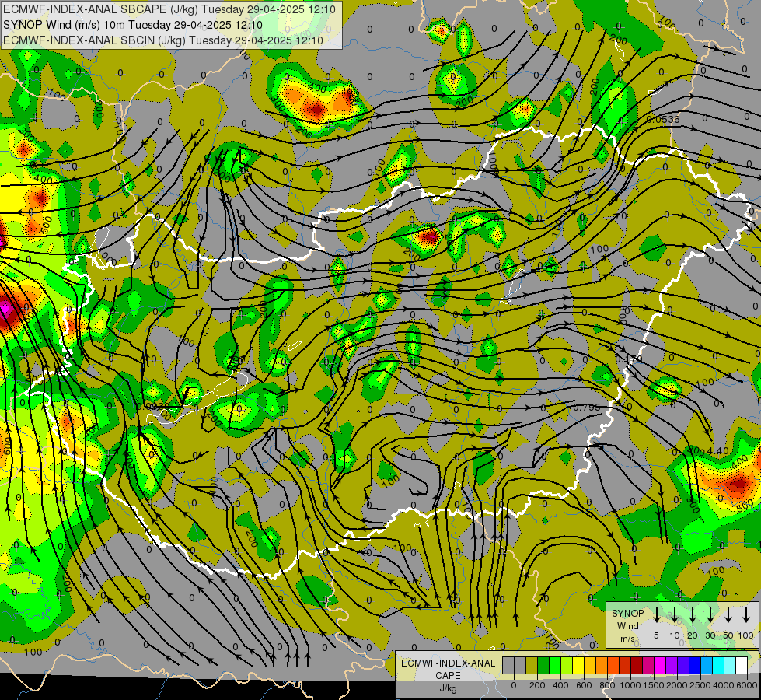
Task: Click the '0.0536' value on the map
Action: (x=663, y=119)
